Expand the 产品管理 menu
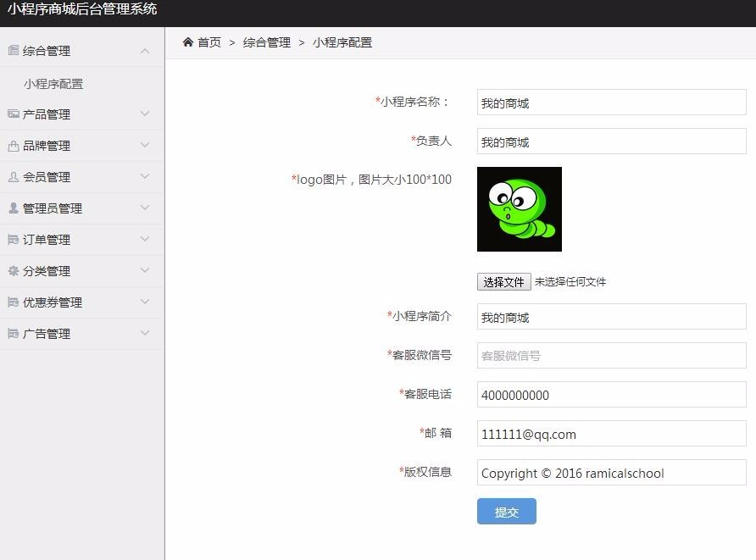 tap(144, 114)
